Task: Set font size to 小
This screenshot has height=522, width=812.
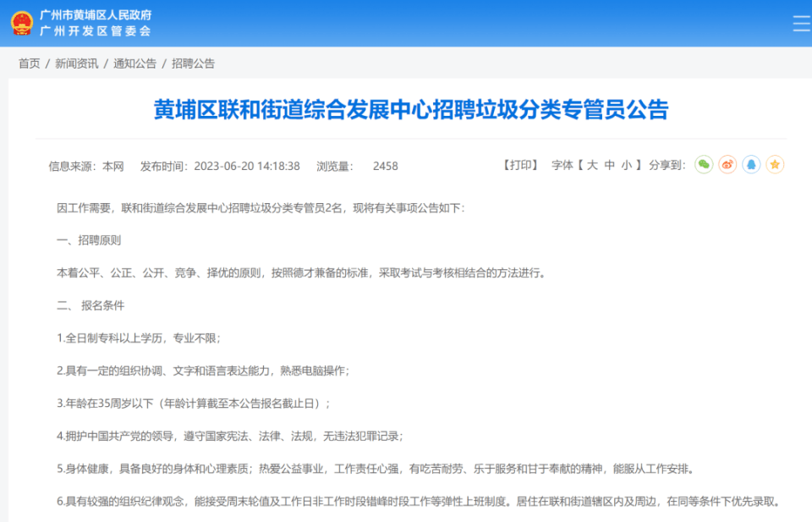Action: point(627,165)
